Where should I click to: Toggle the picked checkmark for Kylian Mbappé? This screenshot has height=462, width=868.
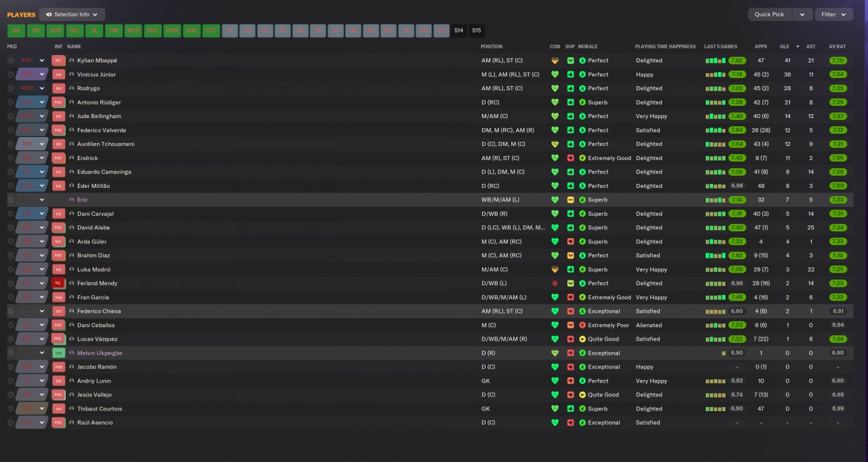[x=10, y=60]
